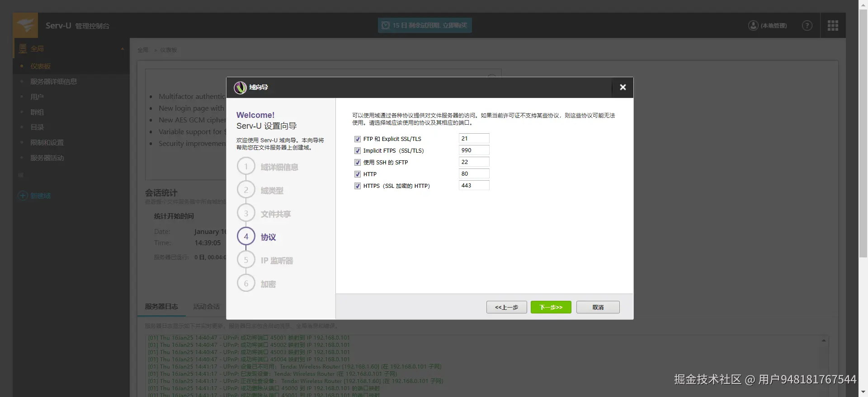Open 限制和设置 in the sidebar
The width and height of the screenshot is (868, 397).
(47, 143)
